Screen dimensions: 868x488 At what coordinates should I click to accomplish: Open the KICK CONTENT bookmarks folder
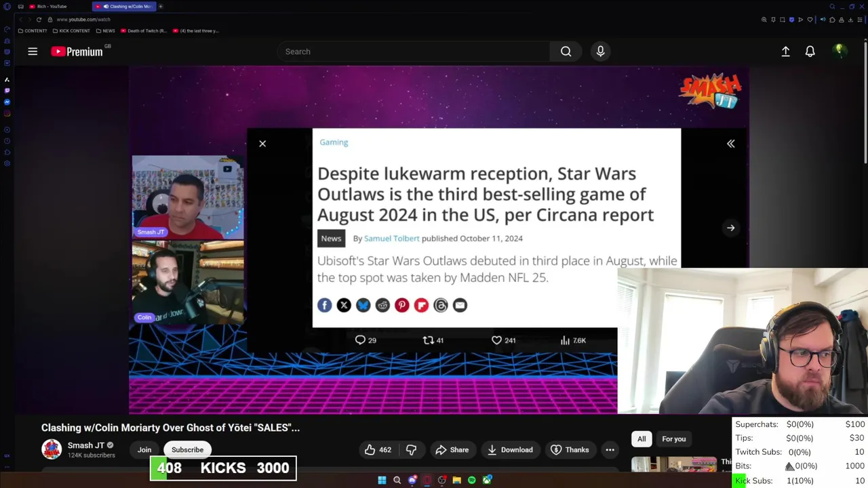tap(71, 30)
